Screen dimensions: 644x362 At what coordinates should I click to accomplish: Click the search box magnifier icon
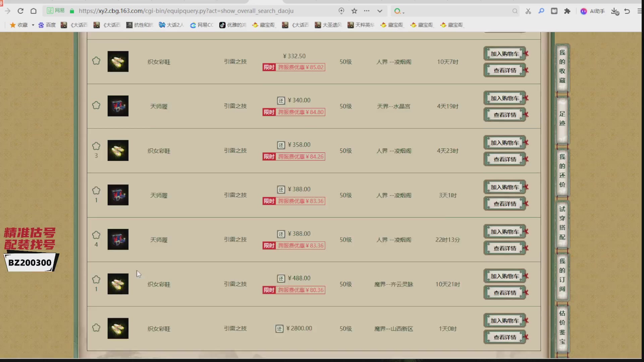[515, 11]
